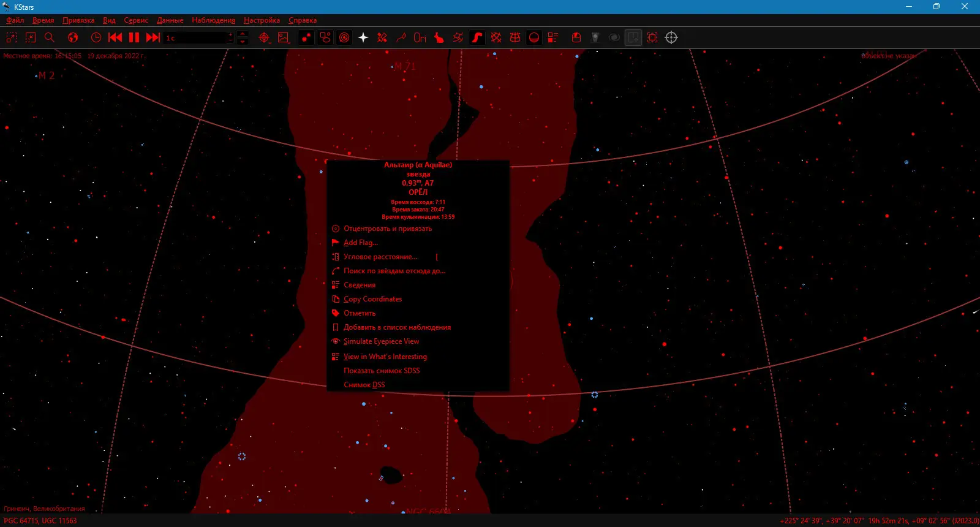Select Угловое расстояние... menu entry
The width and height of the screenshot is (980, 527).
pyautogui.click(x=418, y=257)
